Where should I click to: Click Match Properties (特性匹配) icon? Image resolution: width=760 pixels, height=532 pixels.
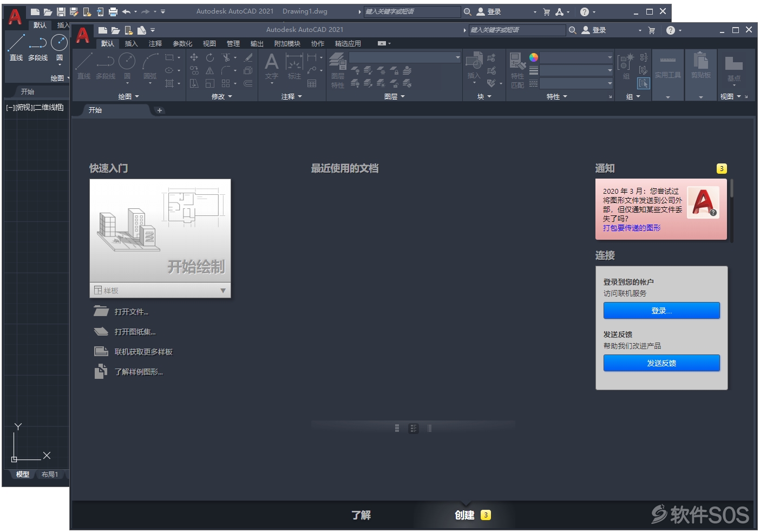[x=517, y=70]
